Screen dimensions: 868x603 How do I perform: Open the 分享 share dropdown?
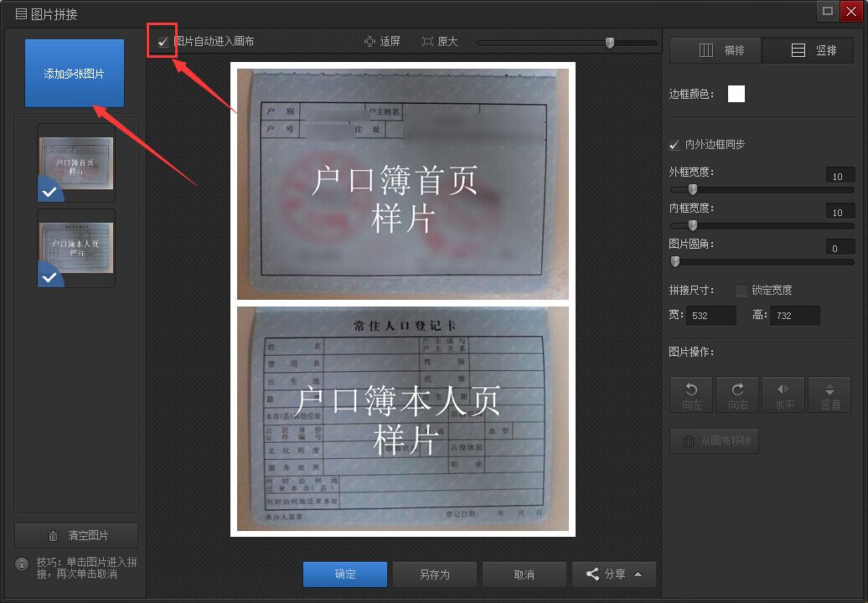click(613, 575)
